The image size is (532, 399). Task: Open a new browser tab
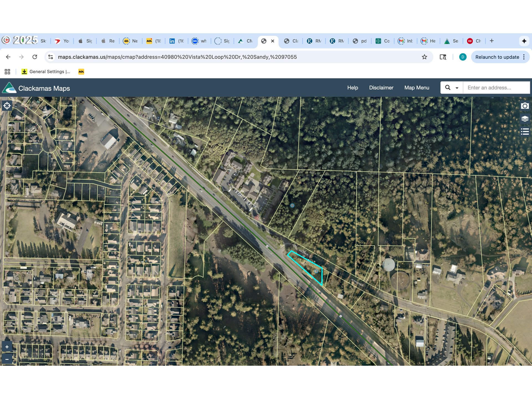(x=492, y=41)
